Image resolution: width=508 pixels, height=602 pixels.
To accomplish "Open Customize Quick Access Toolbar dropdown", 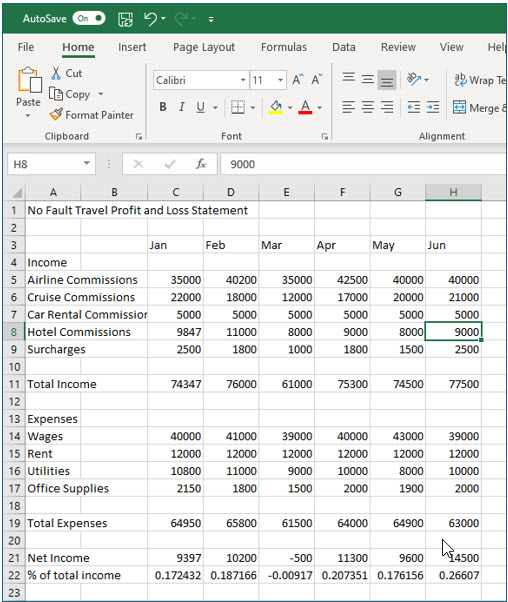I will (211, 19).
